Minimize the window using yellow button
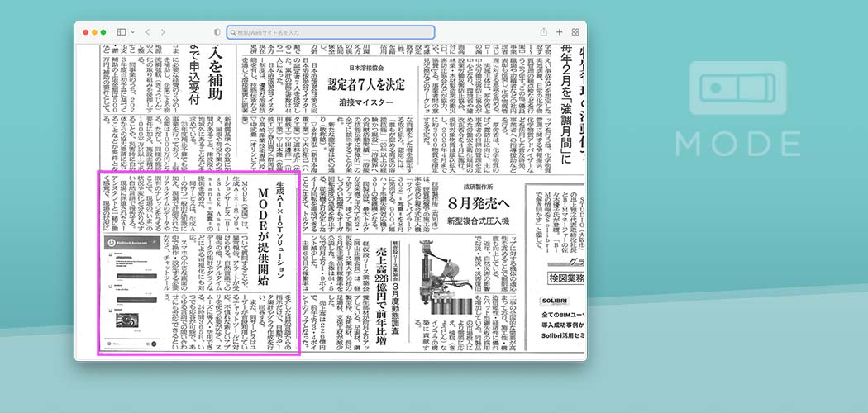The width and height of the screenshot is (868, 413). click(93, 32)
